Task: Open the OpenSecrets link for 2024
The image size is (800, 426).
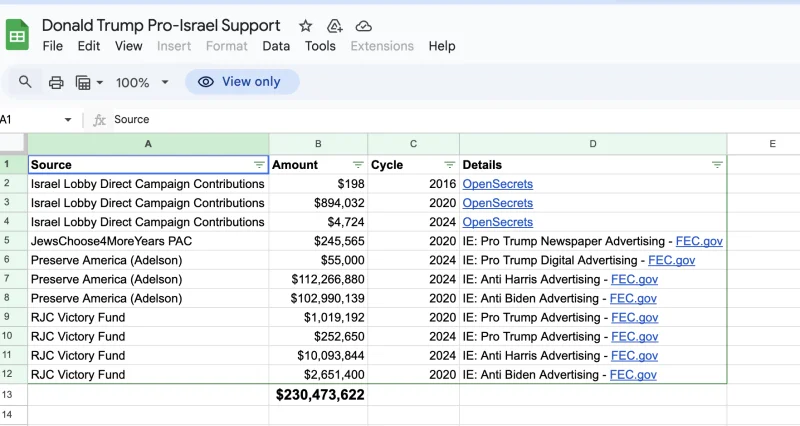Action: (x=497, y=222)
